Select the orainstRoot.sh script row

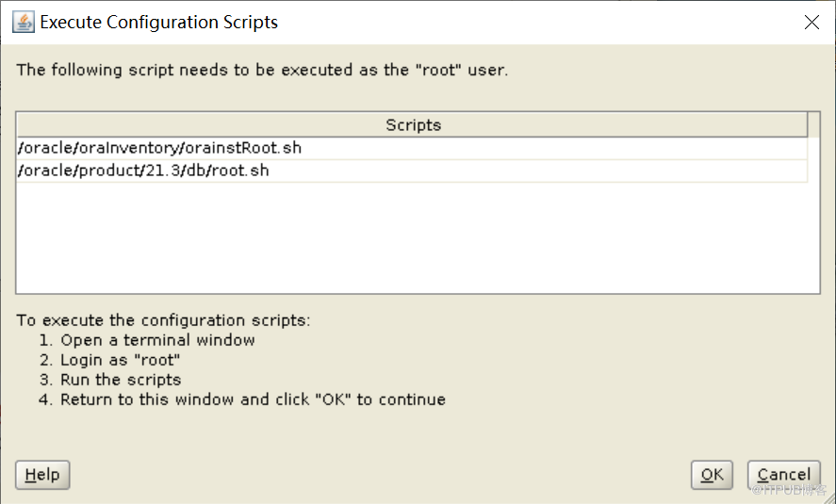pos(160,148)
